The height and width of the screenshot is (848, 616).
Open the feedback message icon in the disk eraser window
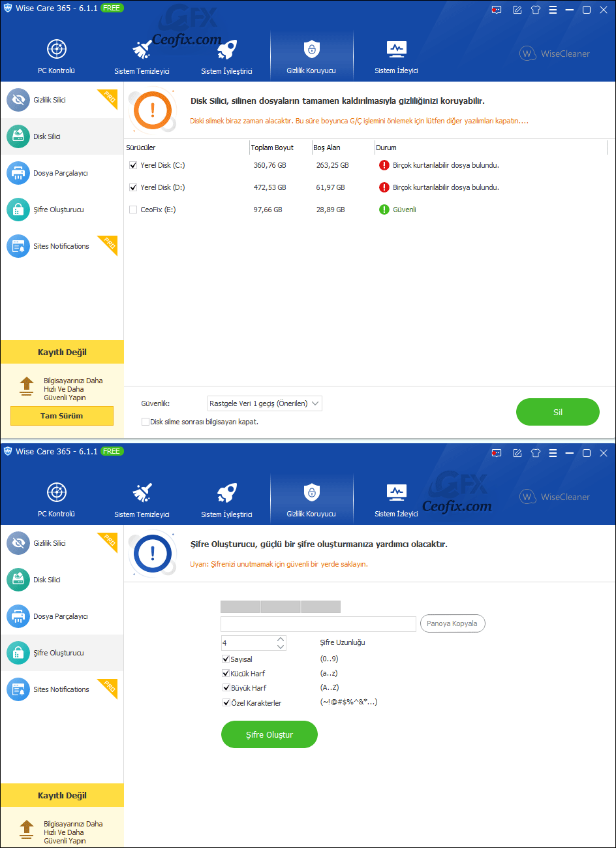coord(497,10)
